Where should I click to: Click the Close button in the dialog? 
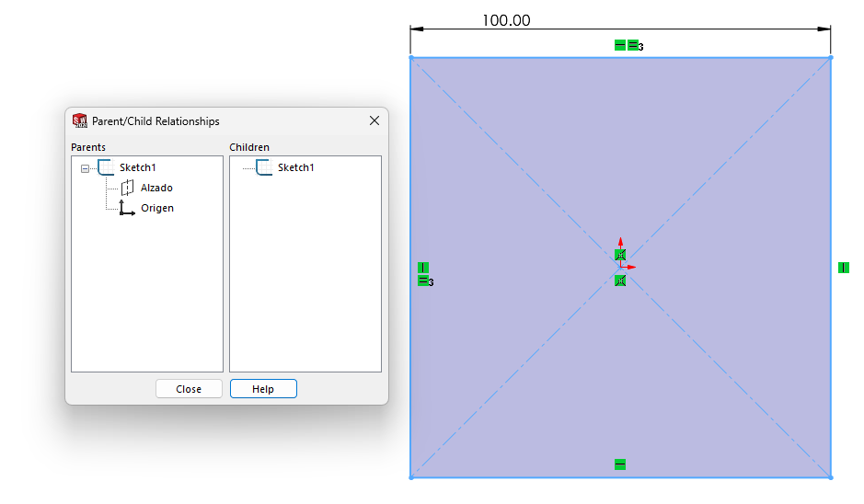189,389
